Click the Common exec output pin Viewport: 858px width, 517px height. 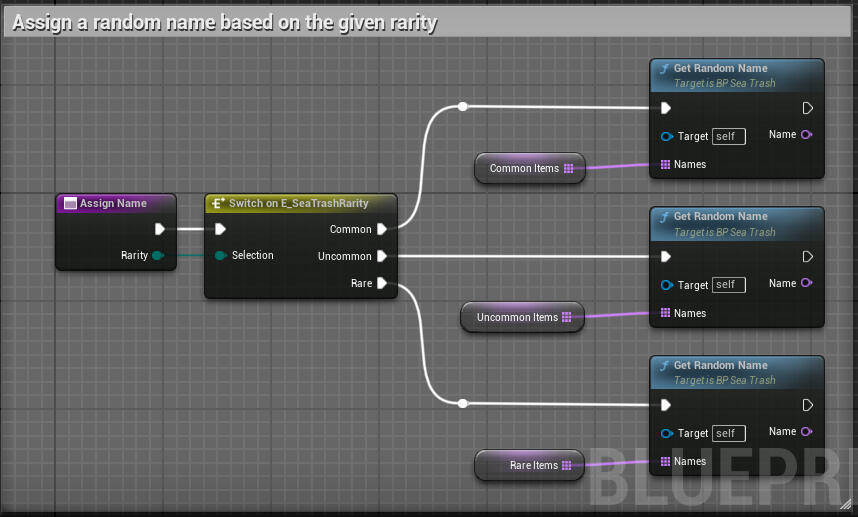382,229
